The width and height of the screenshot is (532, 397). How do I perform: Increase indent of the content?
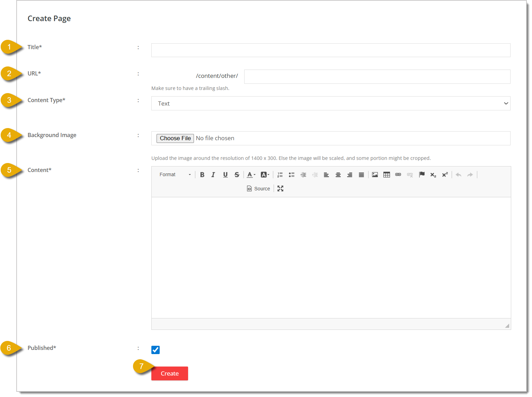[303, 175]
